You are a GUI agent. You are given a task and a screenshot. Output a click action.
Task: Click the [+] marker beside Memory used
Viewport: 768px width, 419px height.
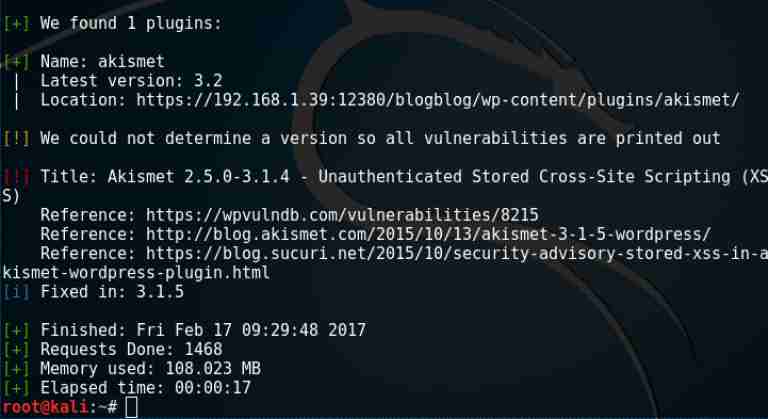(16, 368)
